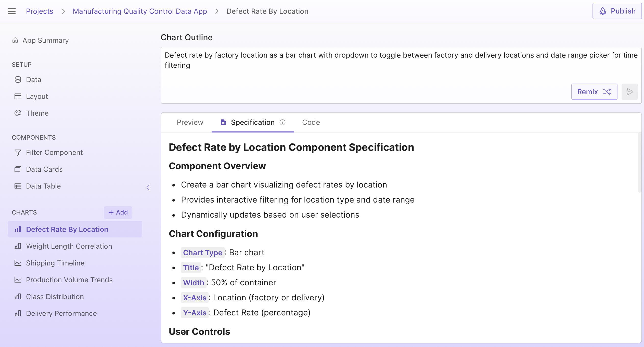
Task: Click the App Summary home icon
Action: click(15, 40)
